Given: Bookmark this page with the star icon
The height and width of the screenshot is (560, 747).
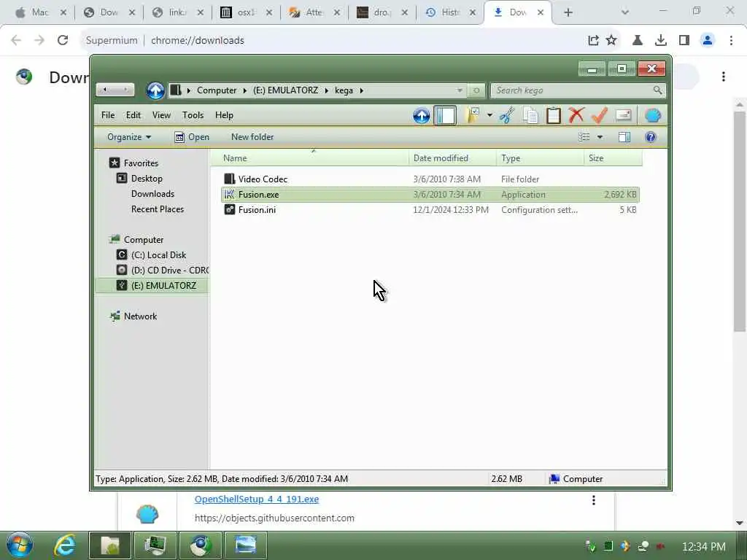Looking at the screenshot, I should coord(611,41).
